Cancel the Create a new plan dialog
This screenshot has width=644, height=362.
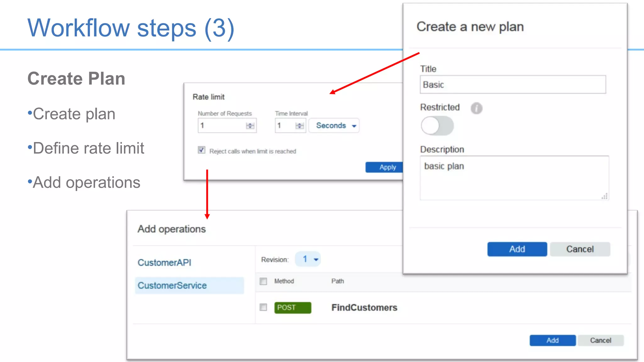580,249
